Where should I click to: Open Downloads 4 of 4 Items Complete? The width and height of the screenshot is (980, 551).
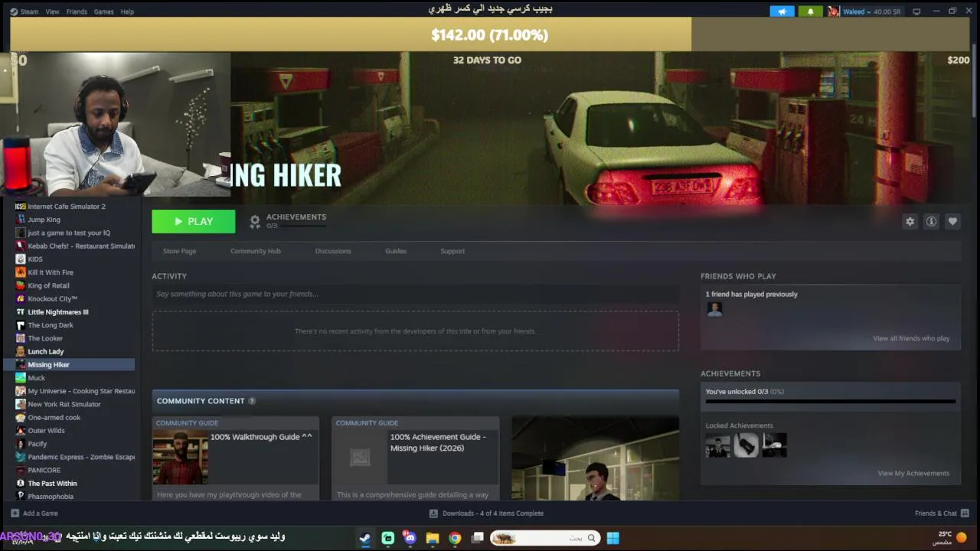(x=486, y=514)
